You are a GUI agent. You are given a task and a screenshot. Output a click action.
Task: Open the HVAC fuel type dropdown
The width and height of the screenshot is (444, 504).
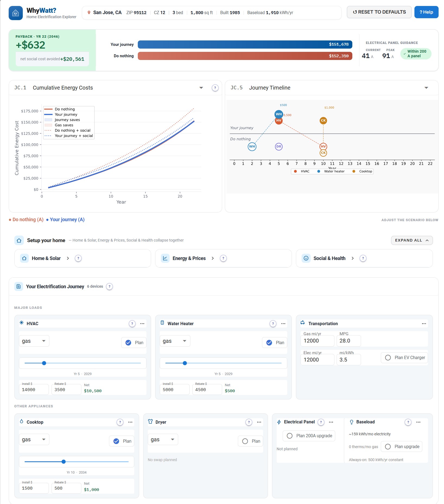click(34, 341)
